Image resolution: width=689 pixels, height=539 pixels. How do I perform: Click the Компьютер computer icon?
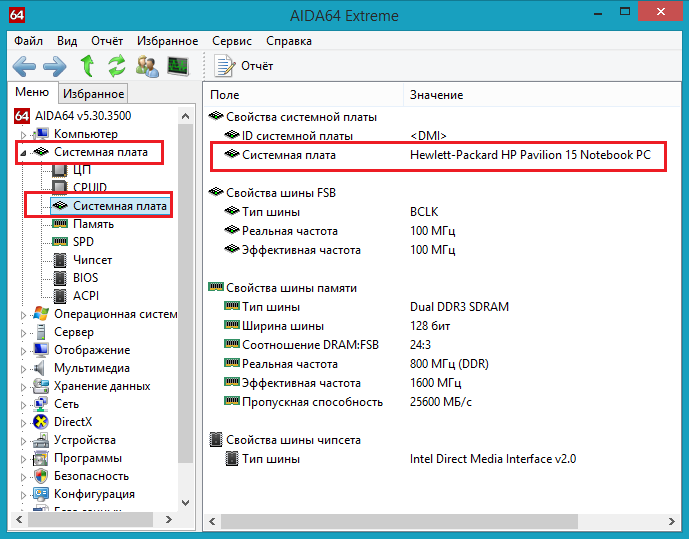[41, 134]
